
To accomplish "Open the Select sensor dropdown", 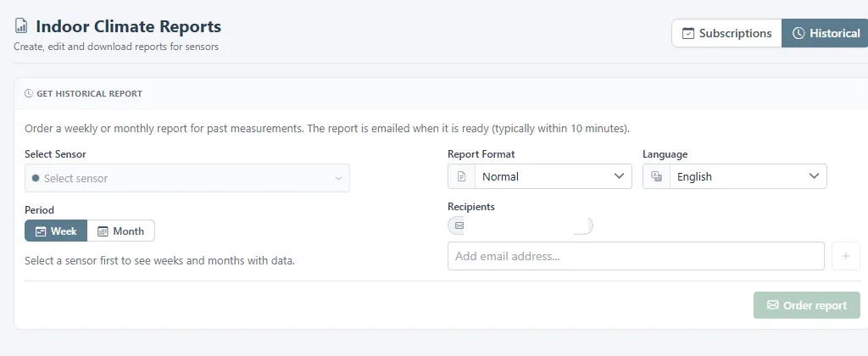I will tap(187, 178).
